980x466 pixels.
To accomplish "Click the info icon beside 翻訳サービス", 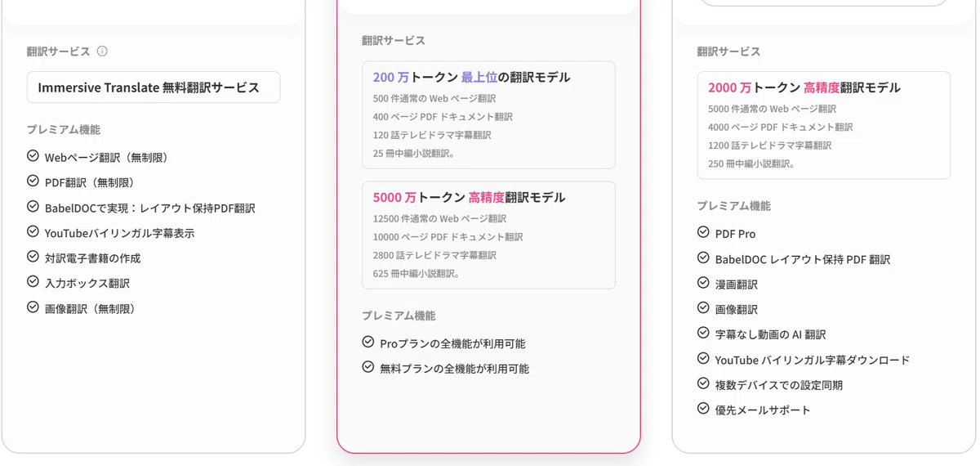I will [x=102, y=51].
